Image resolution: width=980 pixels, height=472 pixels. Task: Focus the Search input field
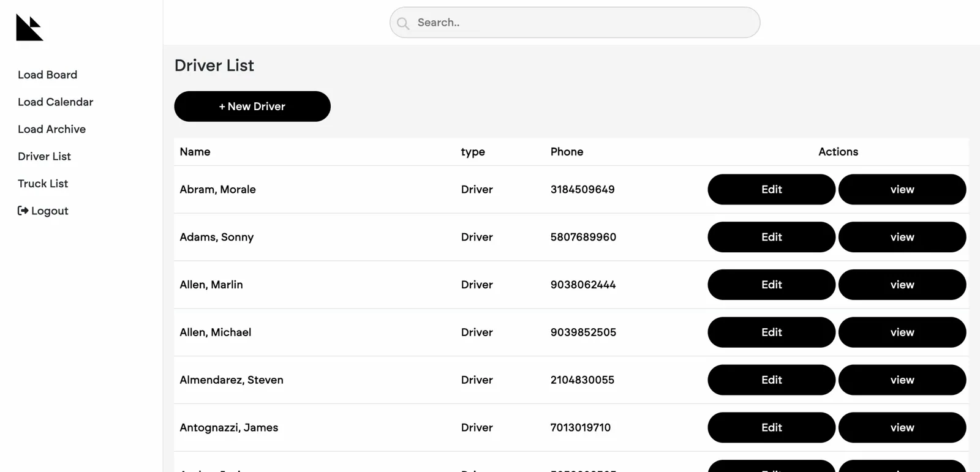coord(575,23)
